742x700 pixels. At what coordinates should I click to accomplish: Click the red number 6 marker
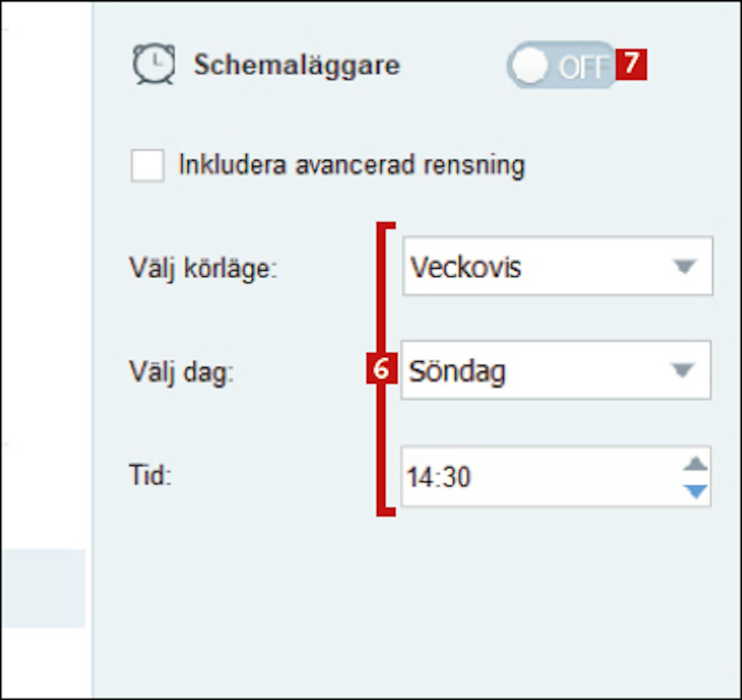point(381,369)
